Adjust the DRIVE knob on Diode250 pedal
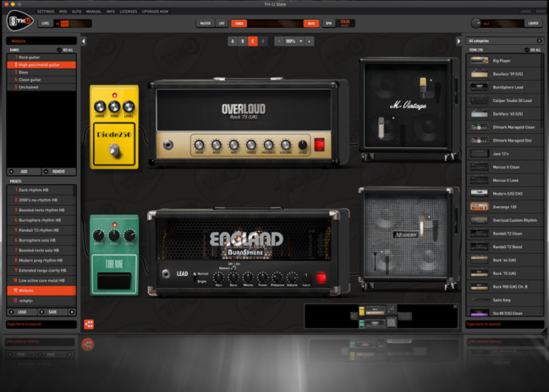549x392 pixels. 100,107
